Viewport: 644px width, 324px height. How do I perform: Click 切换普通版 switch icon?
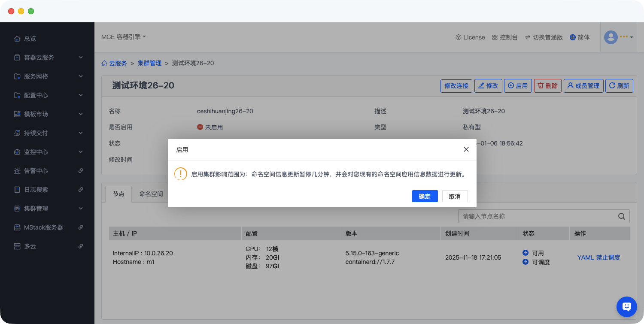pos(528,37)
